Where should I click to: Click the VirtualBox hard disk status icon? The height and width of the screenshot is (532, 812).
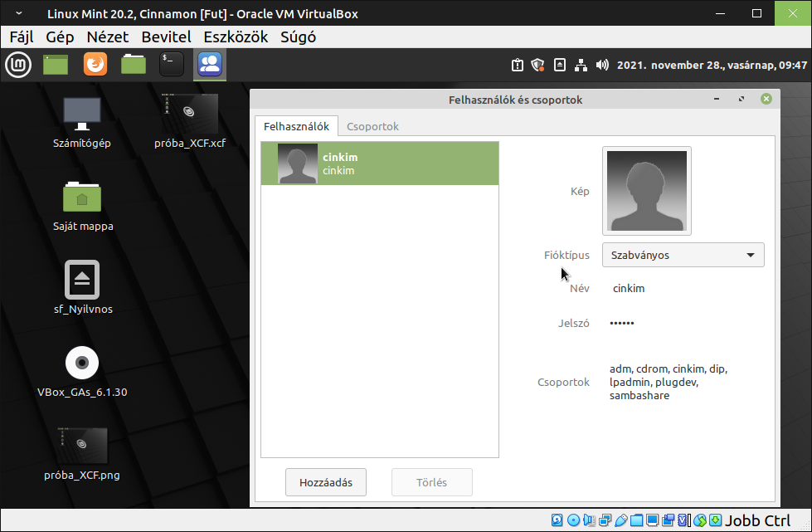[x=557, y=520]
